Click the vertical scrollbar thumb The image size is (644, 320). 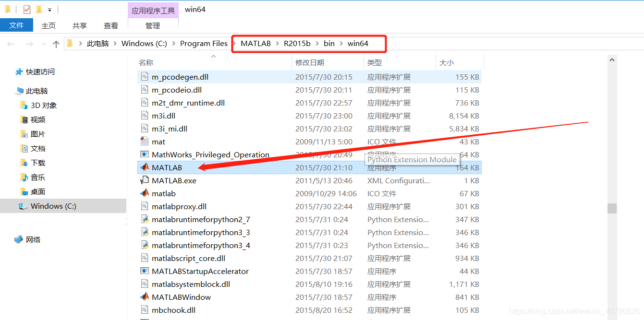tap(612, 208)
